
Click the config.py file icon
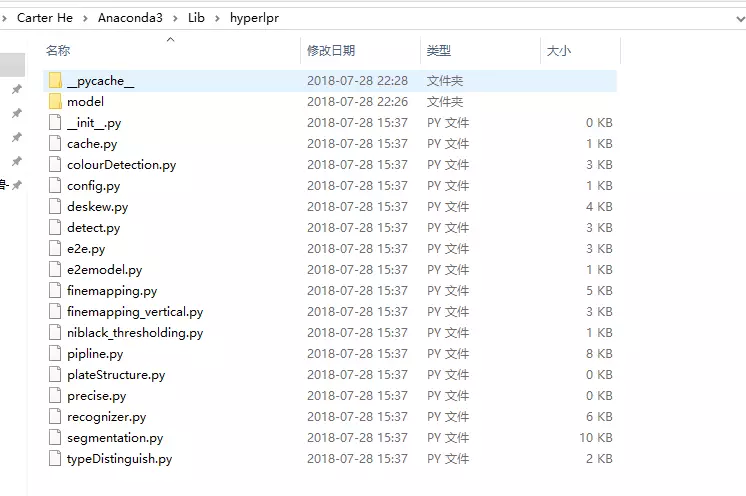pyautogui.click(x=55, y=185)
